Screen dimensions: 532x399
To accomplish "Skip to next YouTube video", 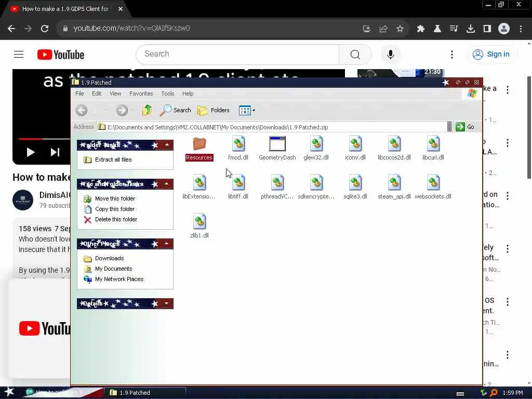I will (x=55, y=152).
